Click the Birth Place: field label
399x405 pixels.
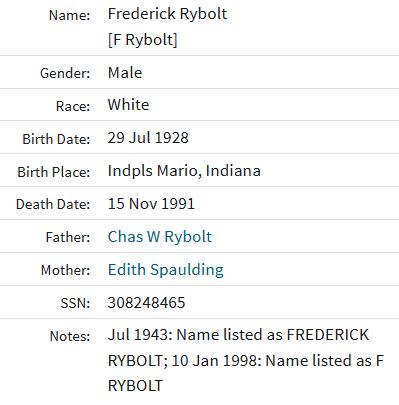pyautogui.click(x=54, y=172)
